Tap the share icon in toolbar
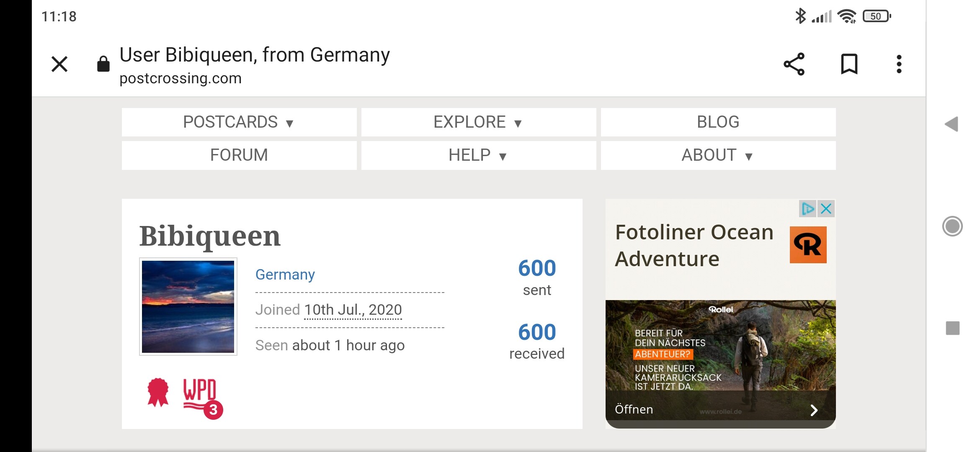The width and height of the screenshot is (980, 452). click(x=794, y=64)
